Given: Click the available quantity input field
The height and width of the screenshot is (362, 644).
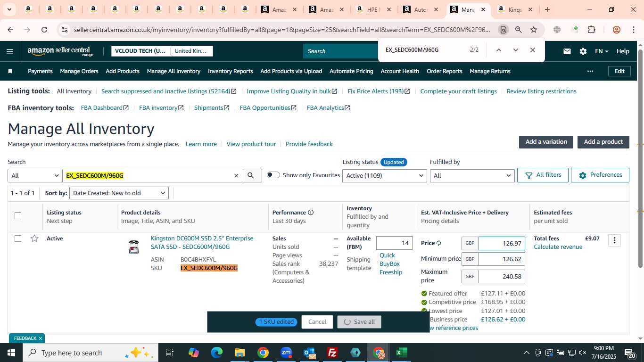Looking at the screenshot, I should click(x=394, y=243).
